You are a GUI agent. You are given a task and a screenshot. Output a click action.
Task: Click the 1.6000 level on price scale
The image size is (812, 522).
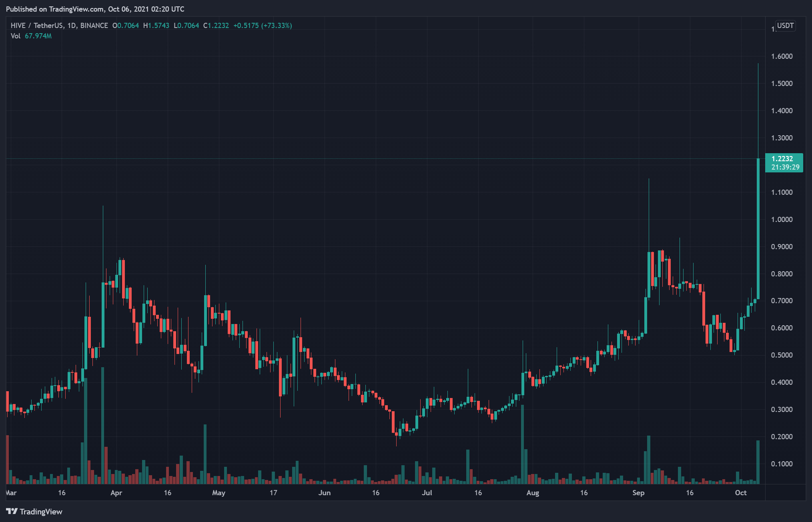[782, 56]
